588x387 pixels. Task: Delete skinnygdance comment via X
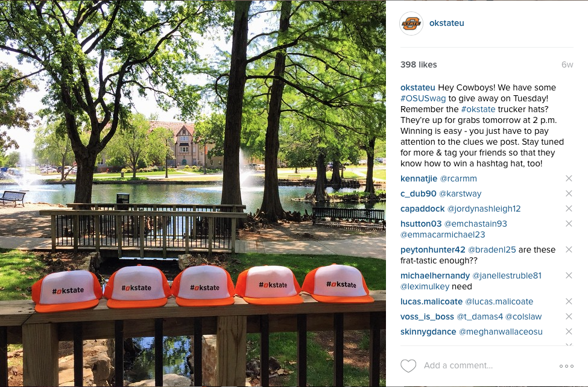(569, 332)
